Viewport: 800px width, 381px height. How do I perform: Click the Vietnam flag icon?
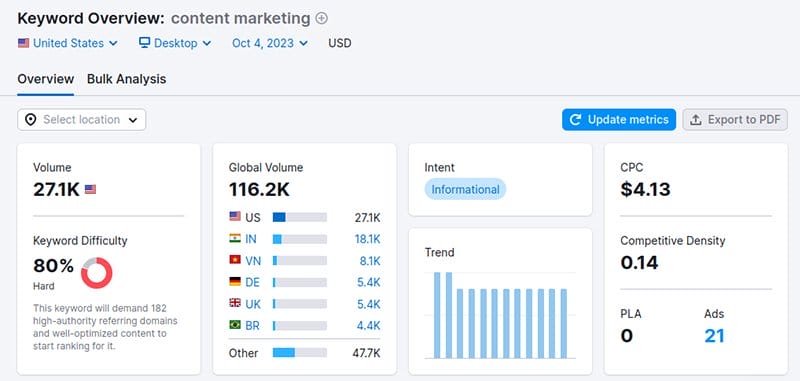[x=235, y=260]
